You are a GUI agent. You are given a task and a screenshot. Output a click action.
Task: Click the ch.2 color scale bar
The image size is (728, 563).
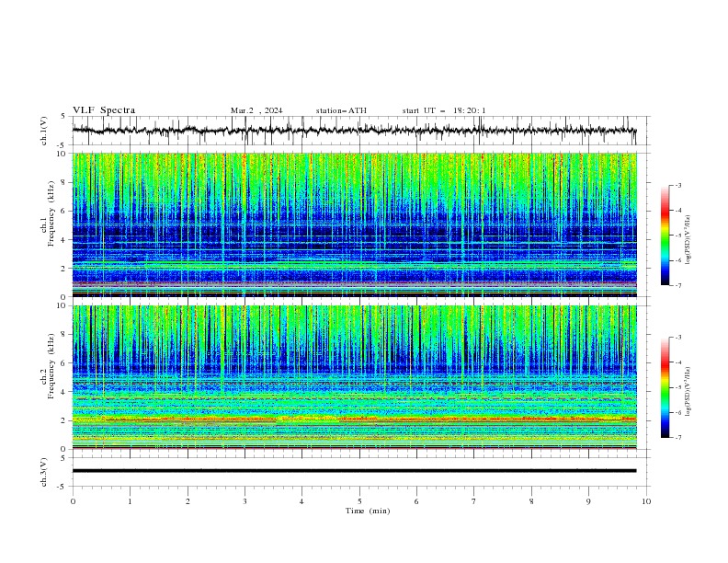coord(665,387)
